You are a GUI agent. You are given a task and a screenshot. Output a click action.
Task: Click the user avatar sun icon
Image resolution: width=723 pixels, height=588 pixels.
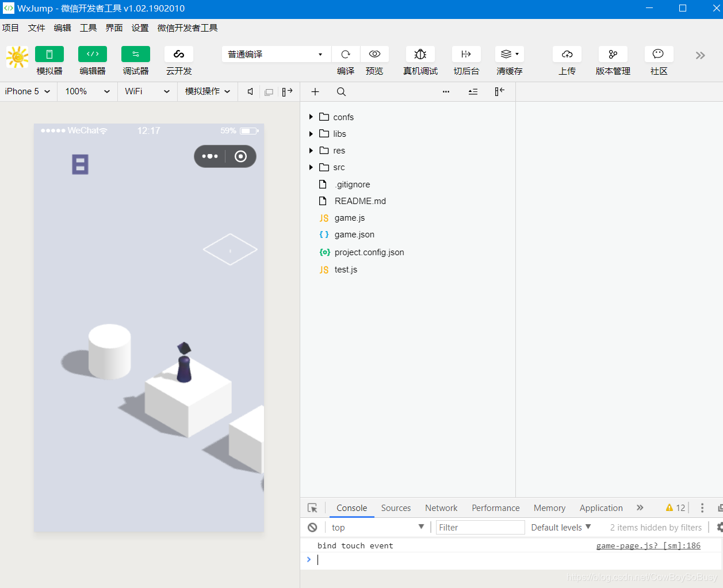tap(17, 57)
